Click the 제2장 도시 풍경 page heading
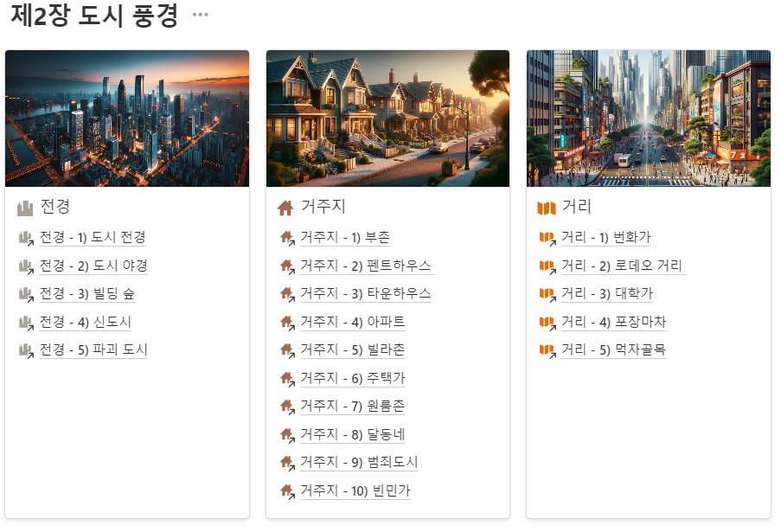 point(94,15)
